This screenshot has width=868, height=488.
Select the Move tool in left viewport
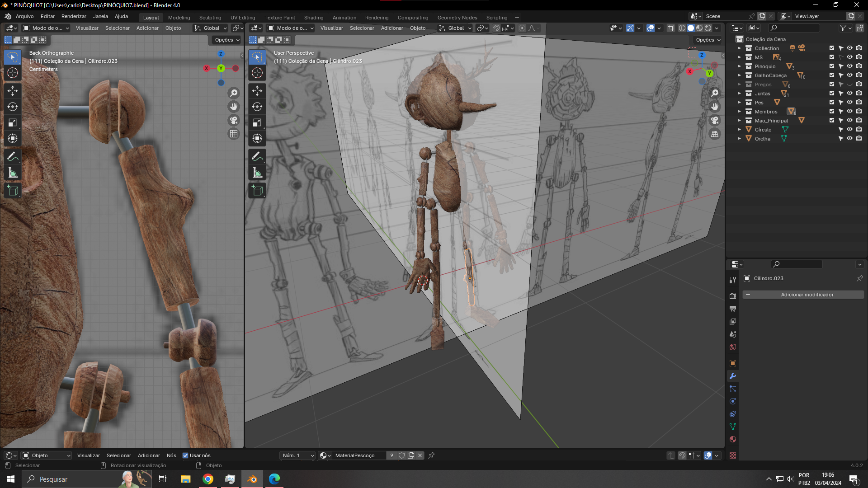pyautogui.click(x=13, y=91)
